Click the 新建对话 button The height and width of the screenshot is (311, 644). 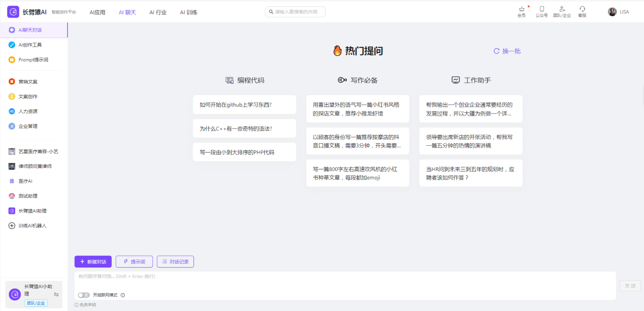(93, 262)
